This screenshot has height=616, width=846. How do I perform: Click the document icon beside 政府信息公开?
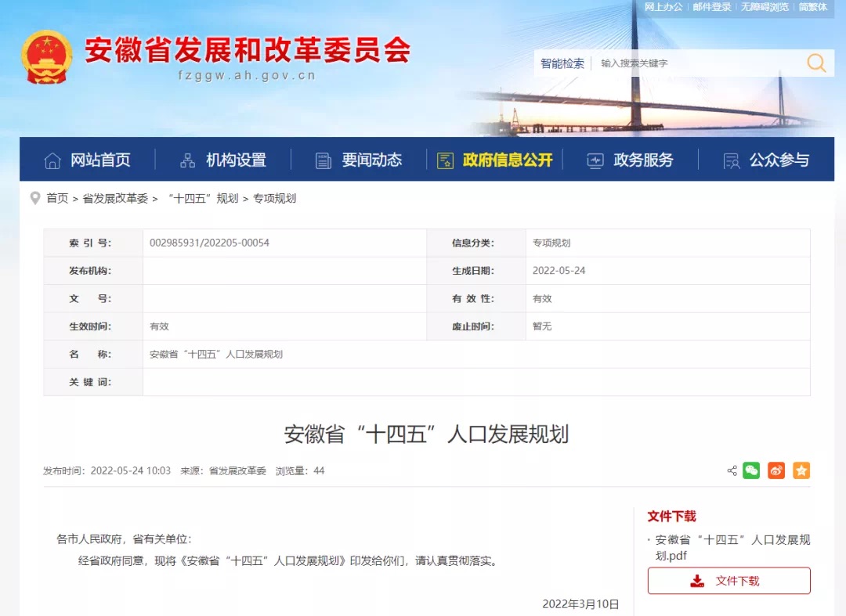click(x=445, y=160)
